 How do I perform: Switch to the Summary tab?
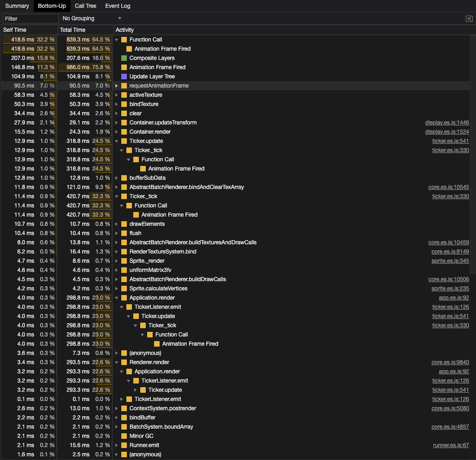tap(17, 6)
